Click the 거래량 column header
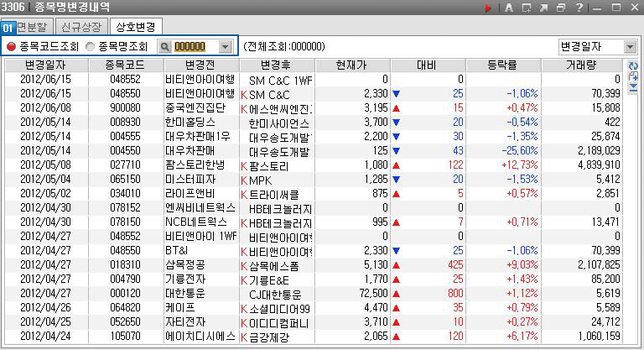 pyautogui.click(x=582, y=65)
